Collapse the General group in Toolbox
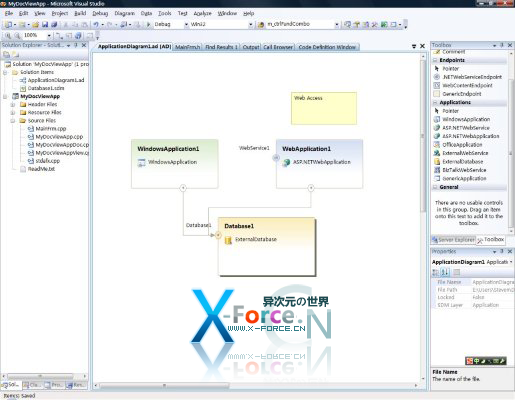This screenshot has height=400, width=515. click(x=435, y=187)
